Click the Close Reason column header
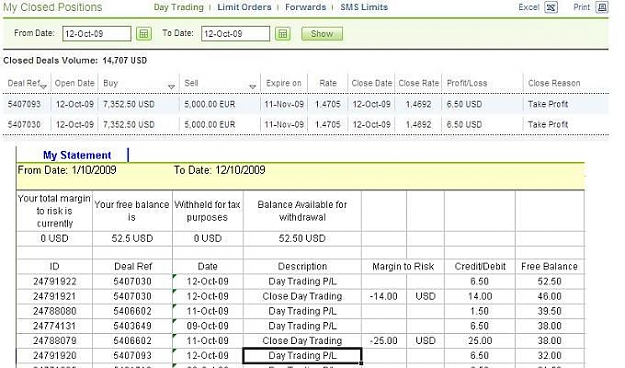 tap(554, 83)
